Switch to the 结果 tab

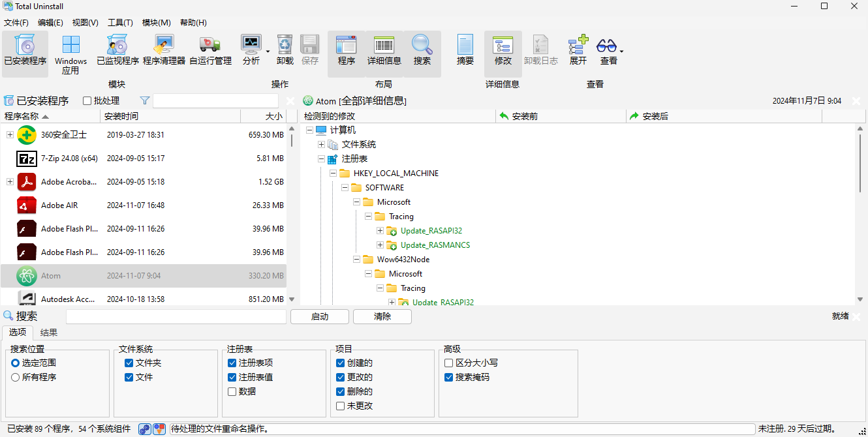point(48,332)
